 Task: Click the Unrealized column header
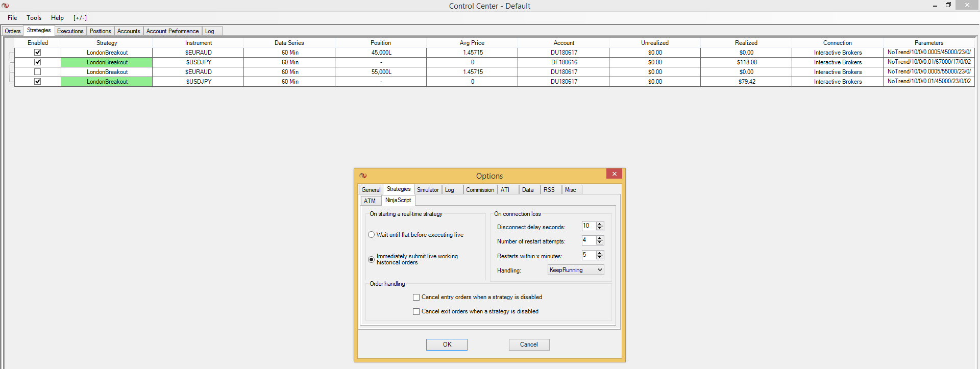(x=655, y=43)
